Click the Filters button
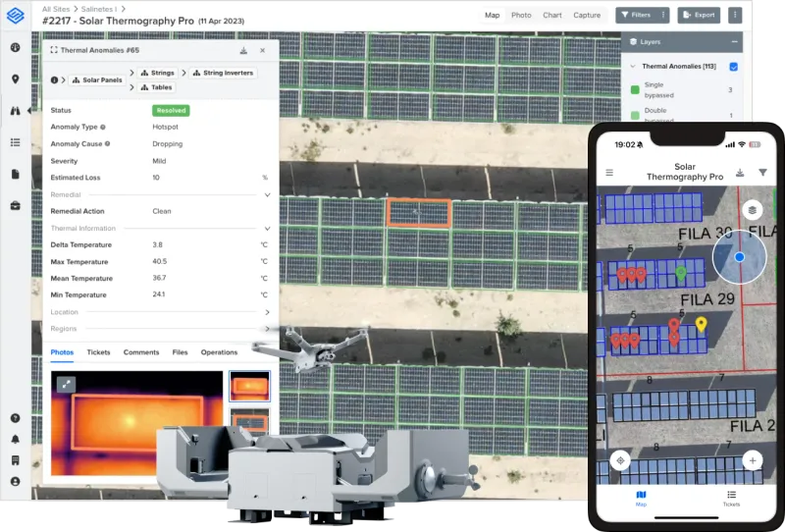The image size is (785, 532). pos(637,15)
